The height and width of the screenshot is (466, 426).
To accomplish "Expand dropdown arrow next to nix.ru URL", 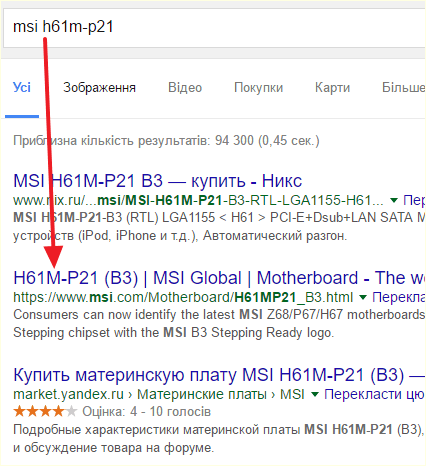I will (394, 200).
